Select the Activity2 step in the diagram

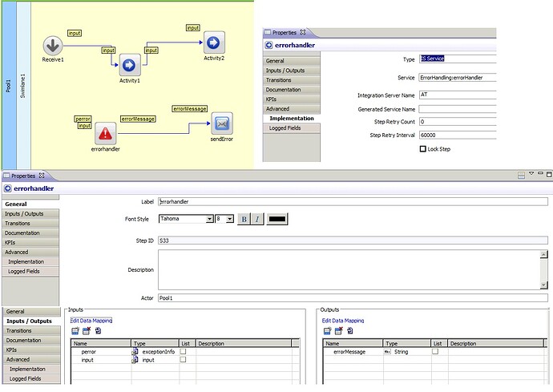click(214, 42)
